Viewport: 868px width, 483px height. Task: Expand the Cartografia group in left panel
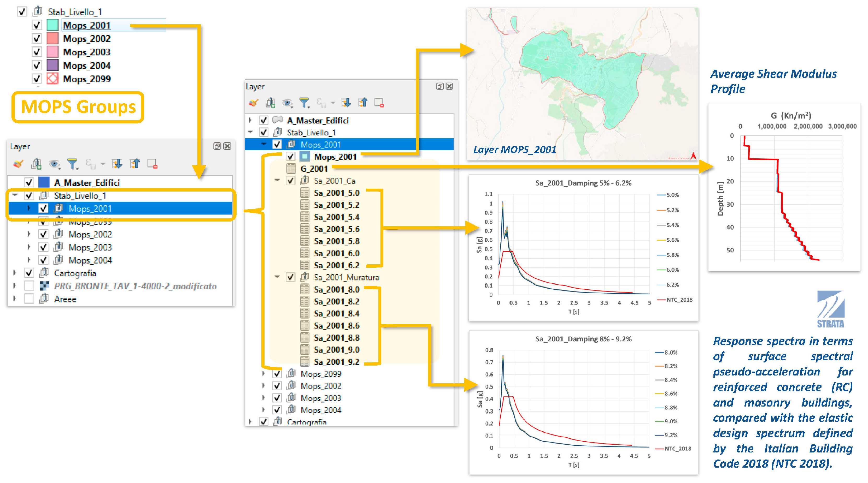(x=14, y=273)
